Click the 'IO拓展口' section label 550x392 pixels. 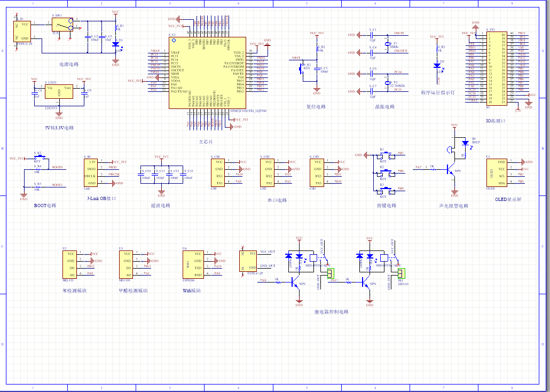[x=496, y=121]
